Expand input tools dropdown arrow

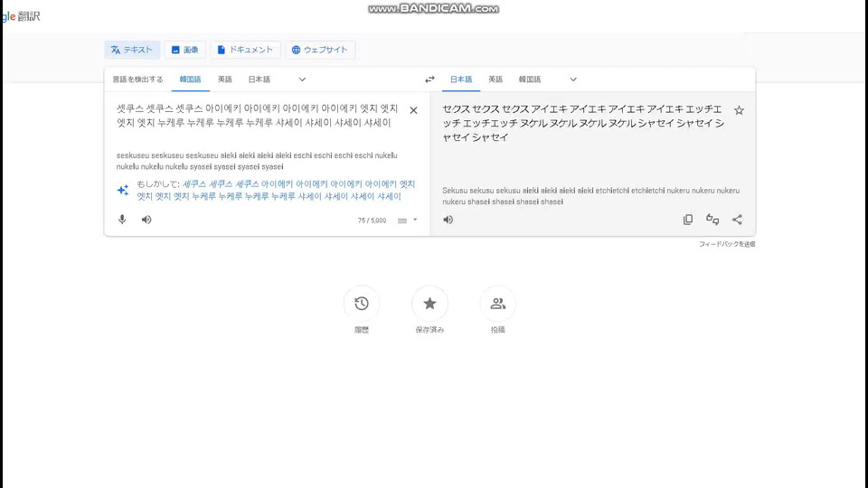415,220
